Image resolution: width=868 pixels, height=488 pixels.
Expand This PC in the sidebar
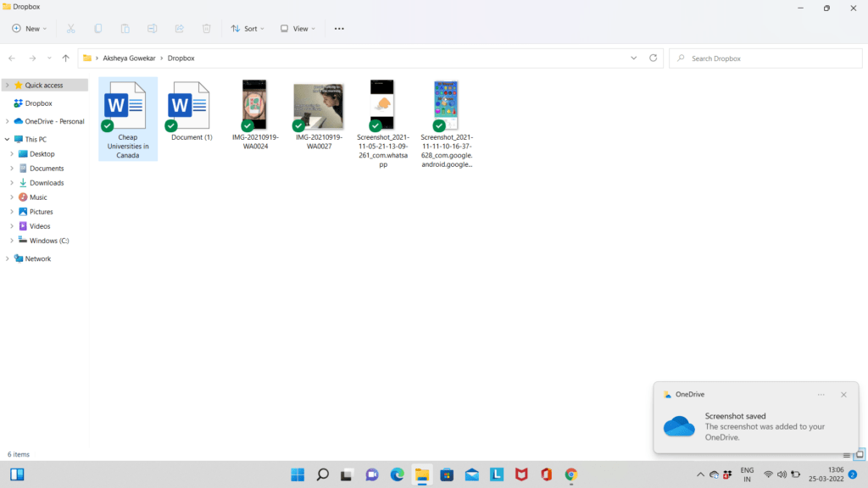pos(7,138)
